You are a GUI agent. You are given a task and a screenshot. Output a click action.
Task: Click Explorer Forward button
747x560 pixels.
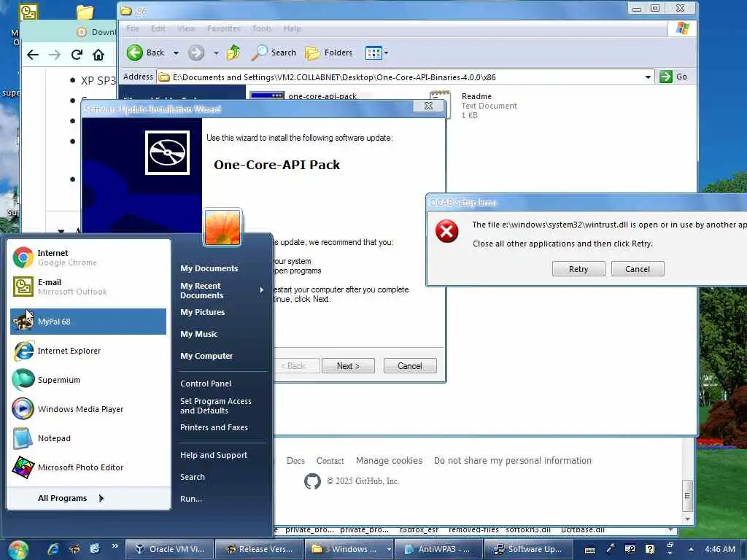(196, 52)
